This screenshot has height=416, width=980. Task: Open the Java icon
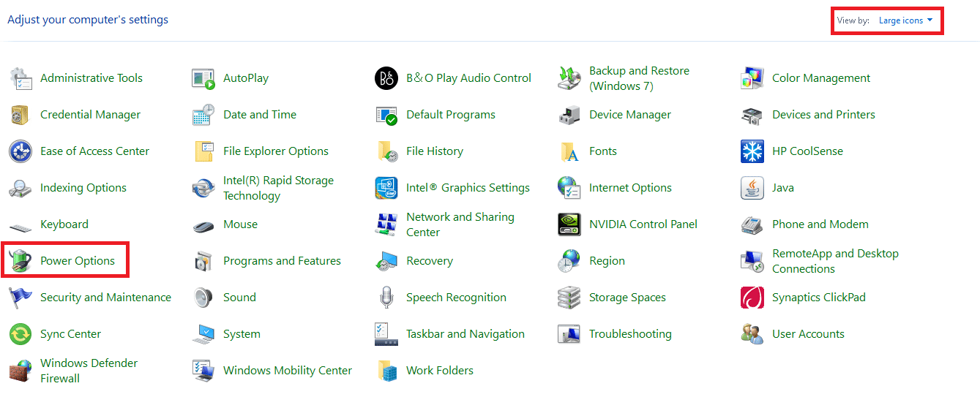click(x=752, y=188)
